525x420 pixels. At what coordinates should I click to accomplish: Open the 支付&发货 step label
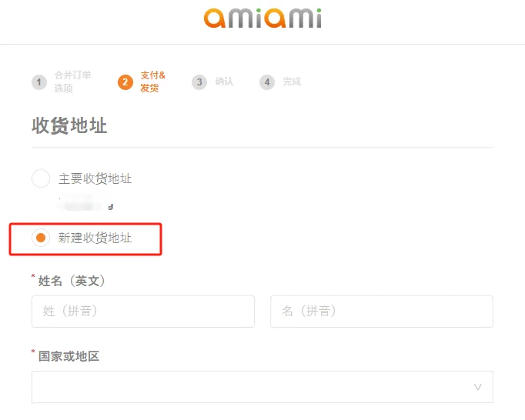(x=152, y=82)
